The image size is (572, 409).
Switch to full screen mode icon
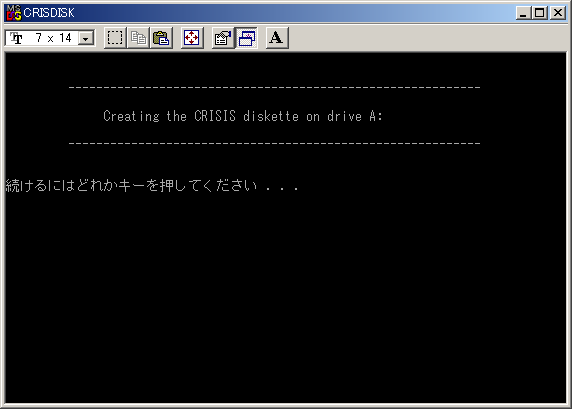coord(192,38)
